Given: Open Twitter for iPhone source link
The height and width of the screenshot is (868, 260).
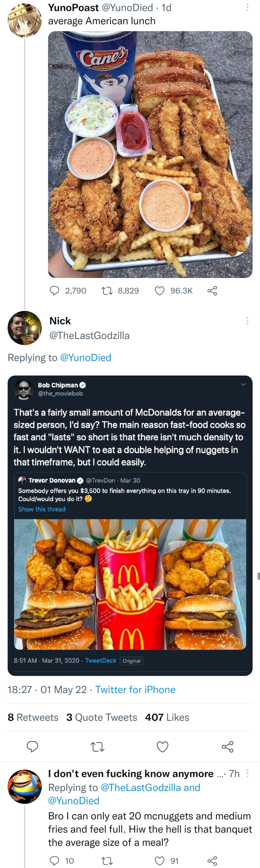Looking at the screenshot, I should (135, 689).
